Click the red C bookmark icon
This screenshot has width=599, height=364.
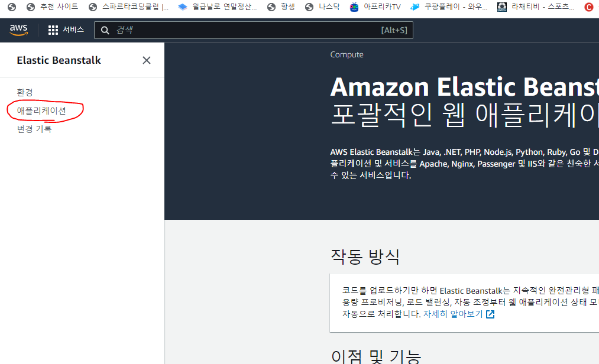coord(589,7)
